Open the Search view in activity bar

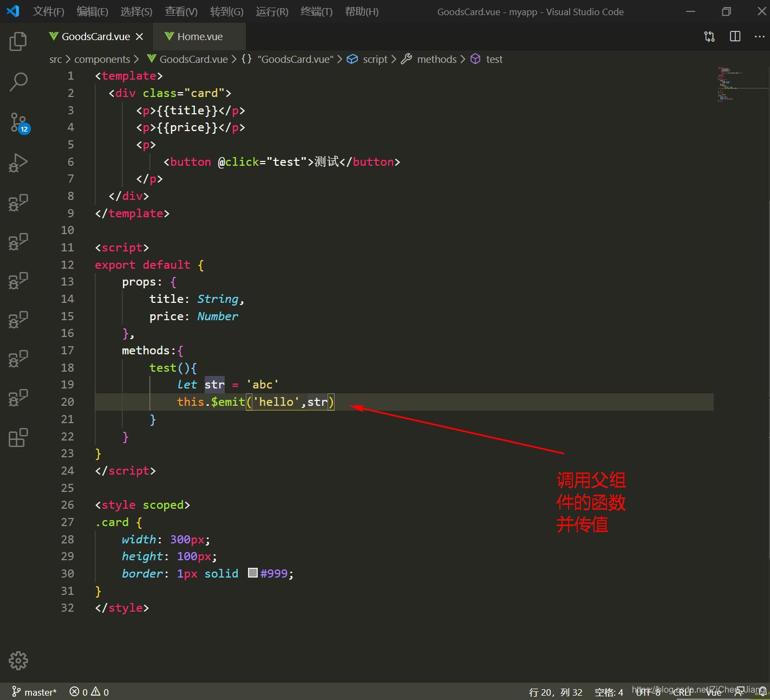(18, 82)
